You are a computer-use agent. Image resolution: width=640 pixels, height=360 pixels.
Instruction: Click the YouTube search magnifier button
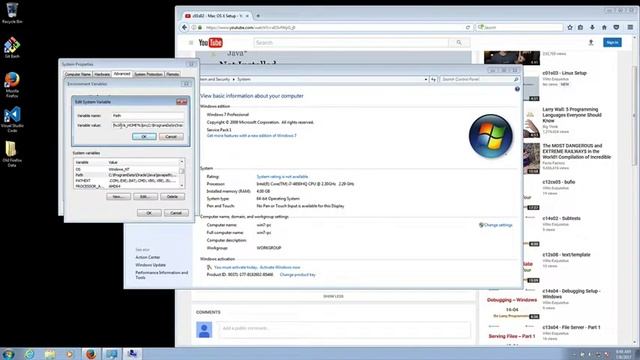459,42
